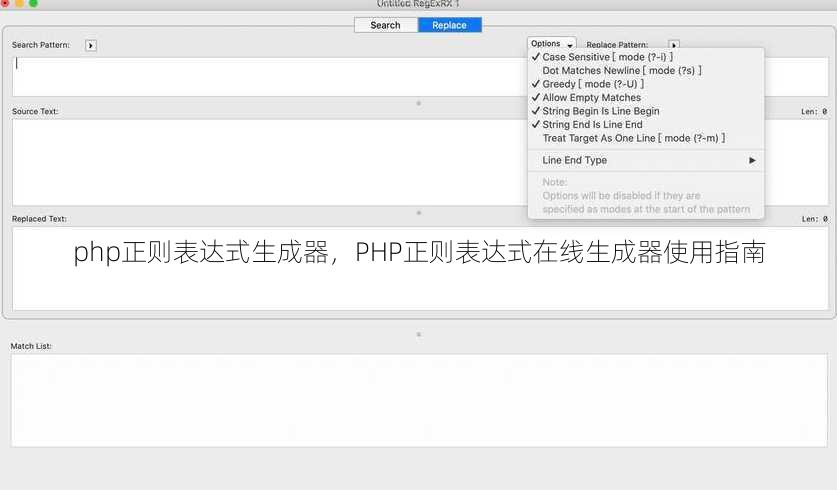Open the Search Pattern arrow popup button
Image resolution: width=837 pixels, height=490 pixels.
click(x=91, y=45)
